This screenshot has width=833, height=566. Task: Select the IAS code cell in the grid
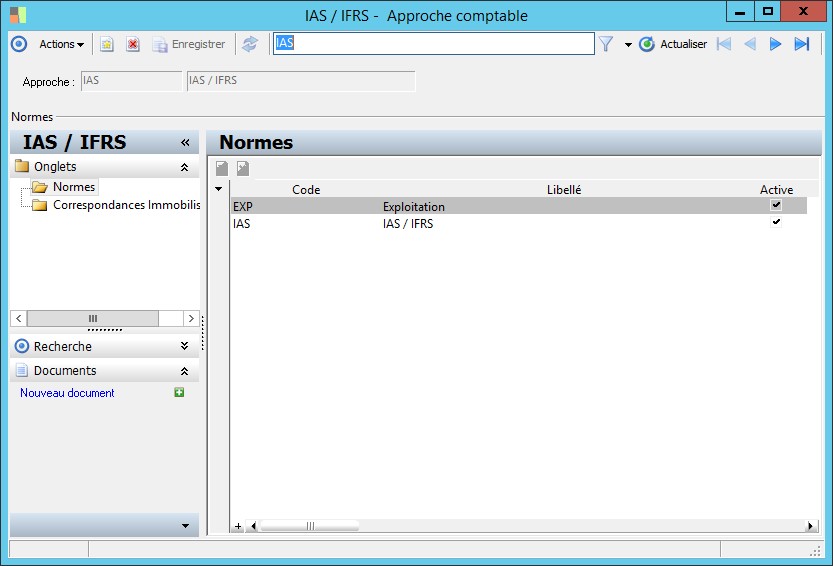click(306, 223)
